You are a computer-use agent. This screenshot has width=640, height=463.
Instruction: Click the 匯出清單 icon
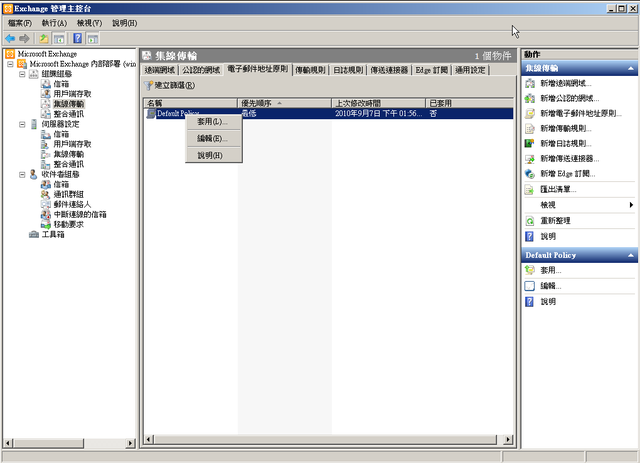coord(530,189)
